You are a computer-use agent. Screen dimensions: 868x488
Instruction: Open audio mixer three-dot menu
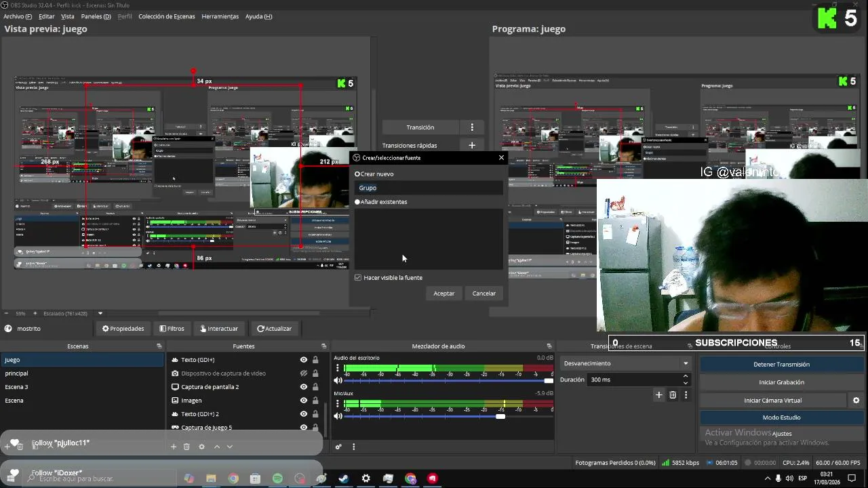tap(353, 447)
